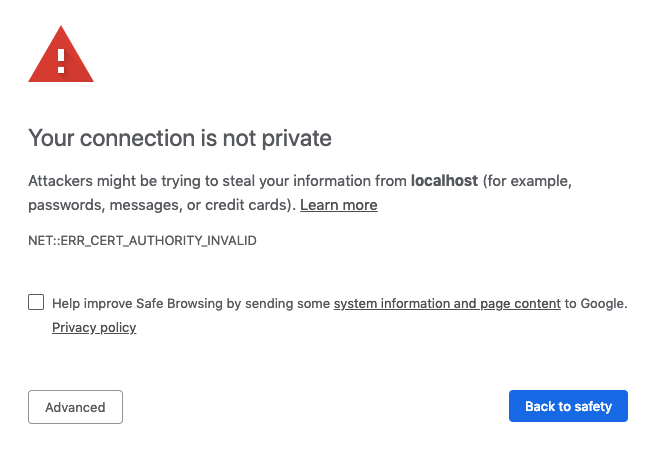This screenshot has height=456, width=649.
Task: Open the Advanced options
Action: [75, 407]
